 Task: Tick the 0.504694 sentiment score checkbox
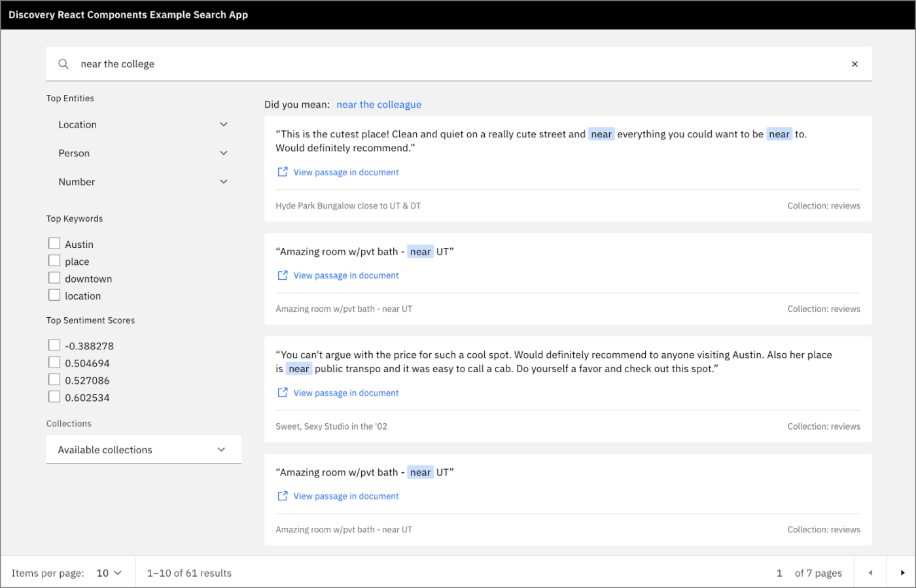click(54, 362)
